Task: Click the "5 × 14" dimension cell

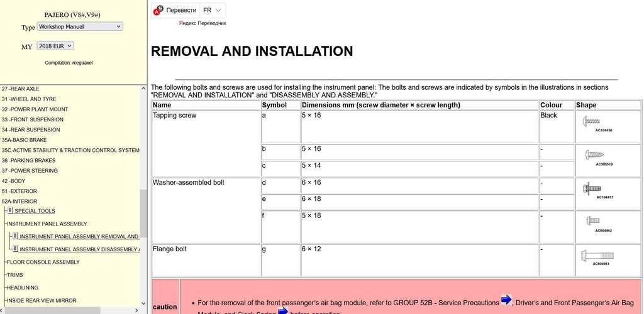Action: point(419,168)
